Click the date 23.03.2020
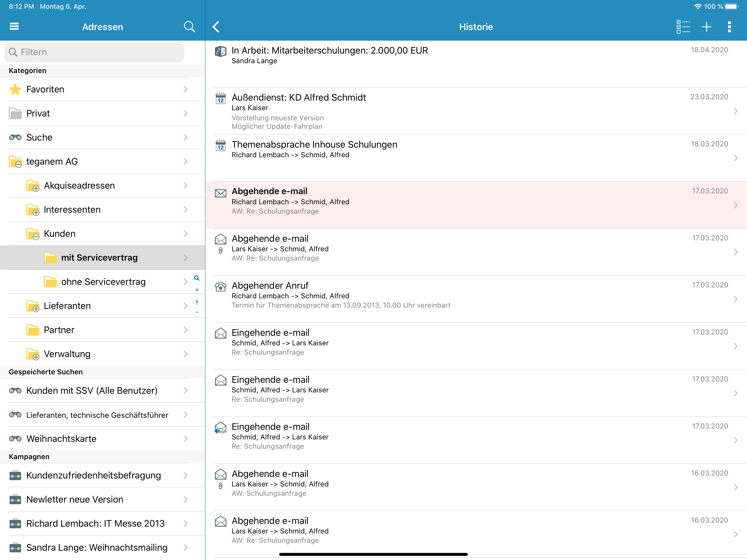Viewport: 747px width, 560px height. [709, 97]
